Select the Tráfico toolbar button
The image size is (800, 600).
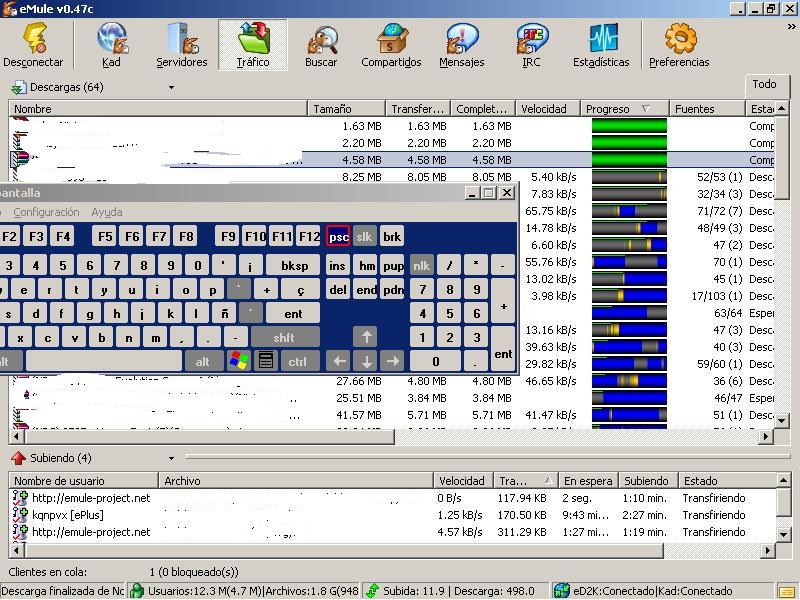pos(253,45)
